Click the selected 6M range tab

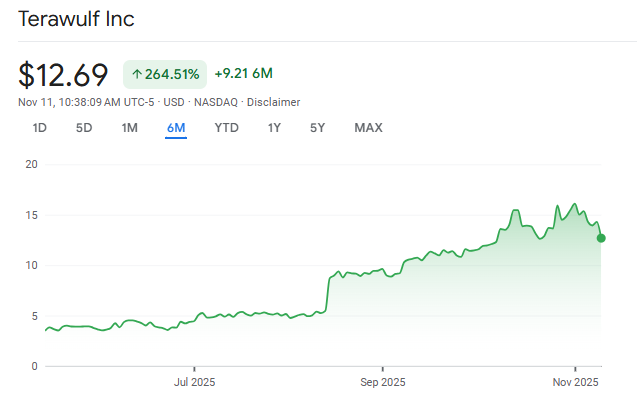(176, 127)
